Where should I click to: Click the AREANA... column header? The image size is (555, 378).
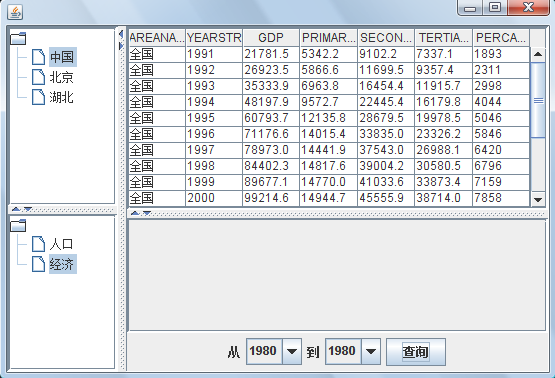157,38
